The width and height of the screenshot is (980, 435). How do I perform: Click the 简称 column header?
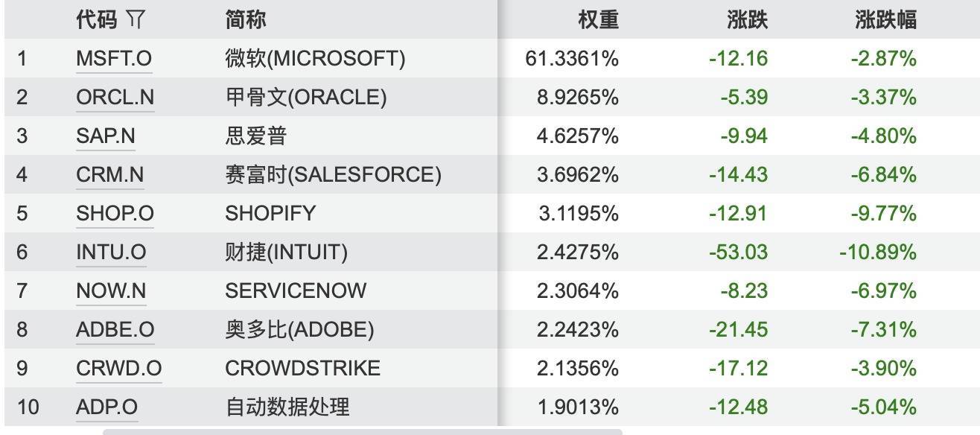point(246,20)
